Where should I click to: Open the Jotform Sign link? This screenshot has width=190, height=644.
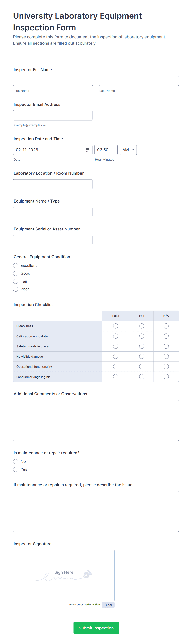pos(92,605)
